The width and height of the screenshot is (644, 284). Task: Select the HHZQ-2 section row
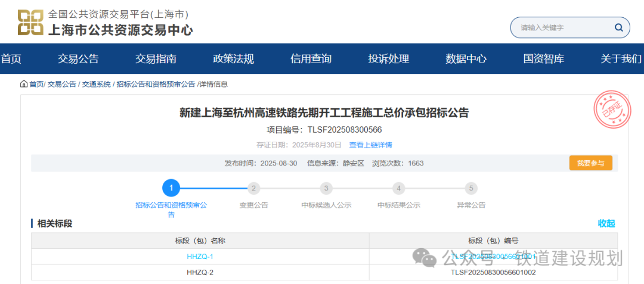click(200, 272)
